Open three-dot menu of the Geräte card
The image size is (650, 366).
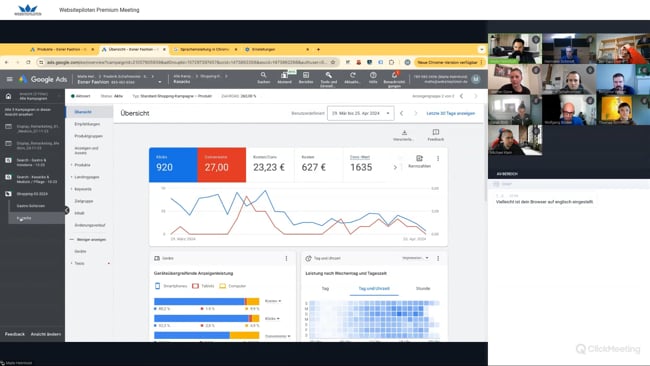point(286,258)
